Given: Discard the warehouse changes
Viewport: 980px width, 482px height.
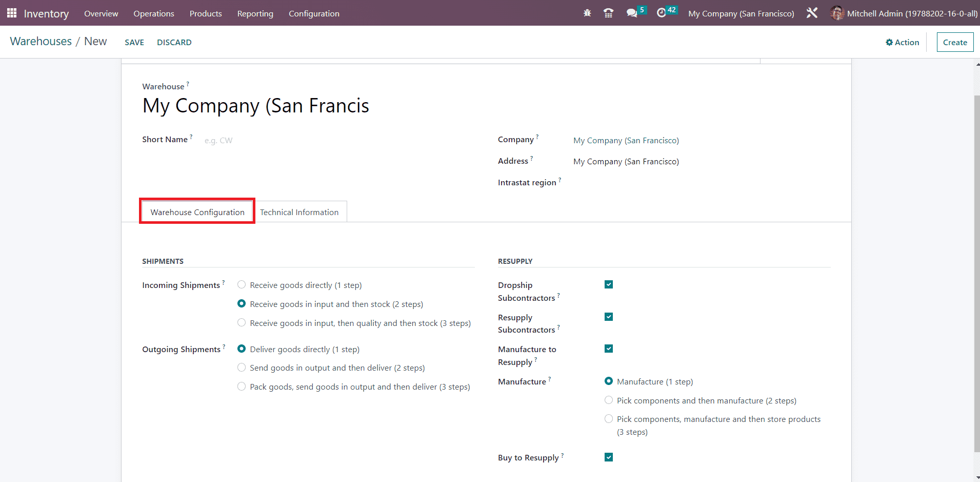Looking at the screenshot, I should tap(174, 42).
